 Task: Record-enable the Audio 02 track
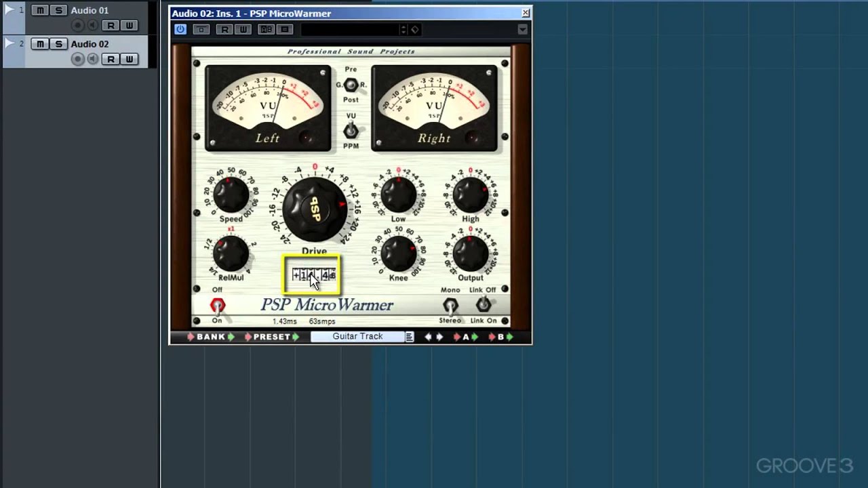click(77, 59)
